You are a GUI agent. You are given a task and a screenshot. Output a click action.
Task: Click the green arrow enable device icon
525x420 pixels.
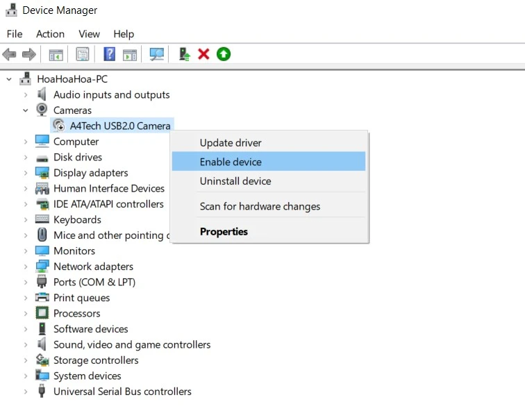coord(223,54)
